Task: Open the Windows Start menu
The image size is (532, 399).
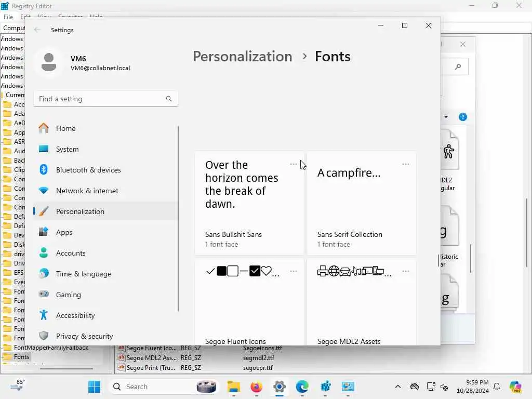Action: 95,387
